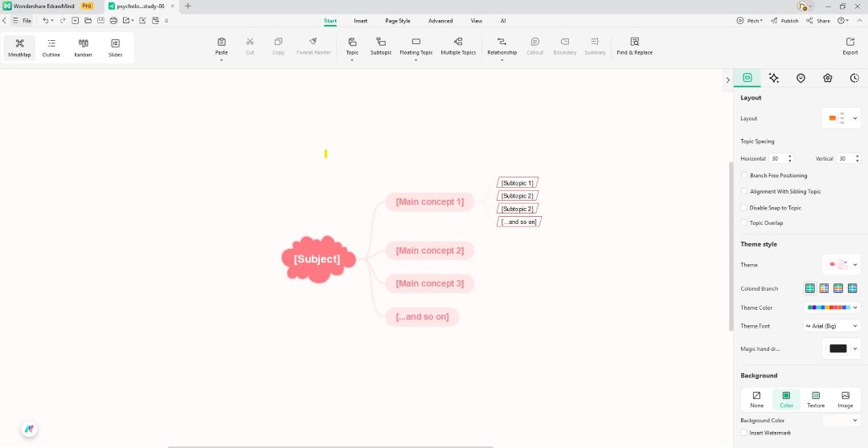The height and width of the screenshot is (448, 868).
Task: Open the Advanced ribbon tab
Action: [x=440, y=21]
